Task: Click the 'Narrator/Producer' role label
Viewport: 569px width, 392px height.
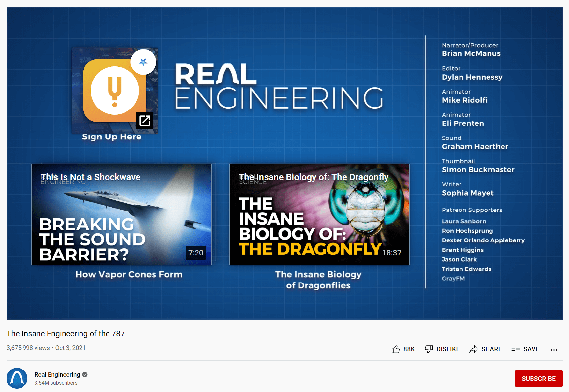Action: [x=470, y=45]
